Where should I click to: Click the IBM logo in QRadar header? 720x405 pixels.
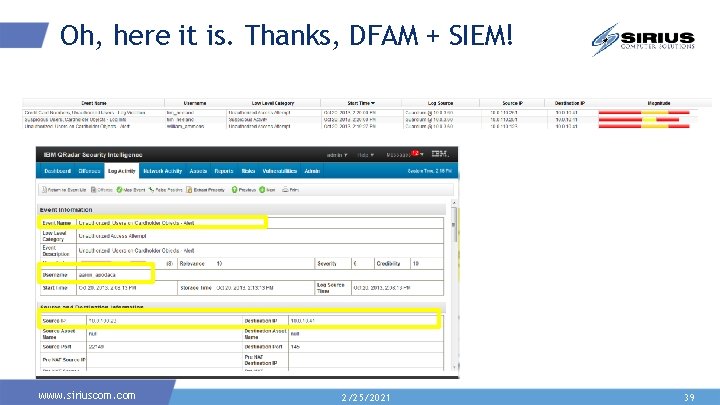click(439, 154)
